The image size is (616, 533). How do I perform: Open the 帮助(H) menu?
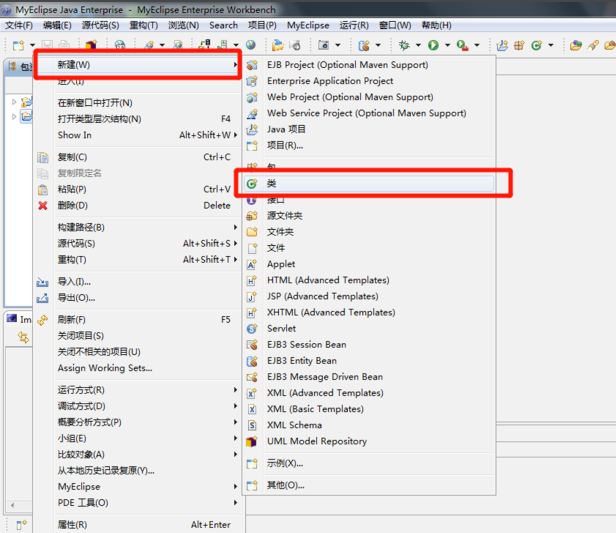pyautogui.click(x=436, y=26)
